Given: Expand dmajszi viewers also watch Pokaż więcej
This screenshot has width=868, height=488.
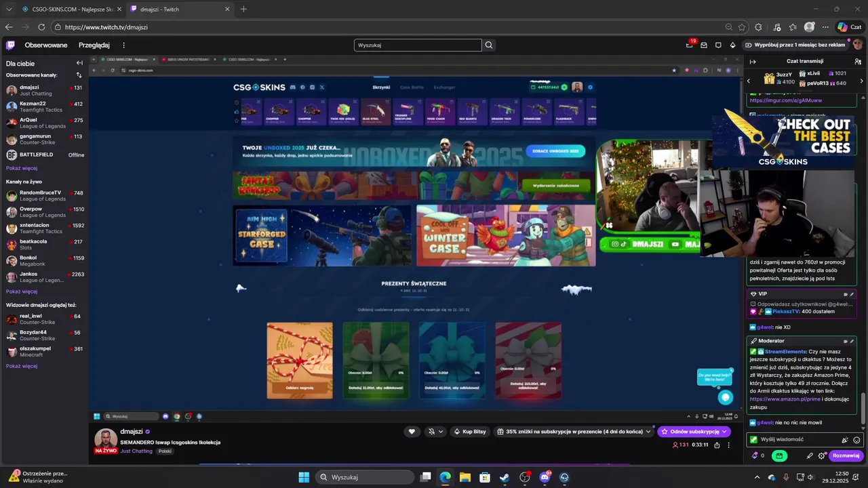Looking at the screenshot, I should click(x=22, y=366).
